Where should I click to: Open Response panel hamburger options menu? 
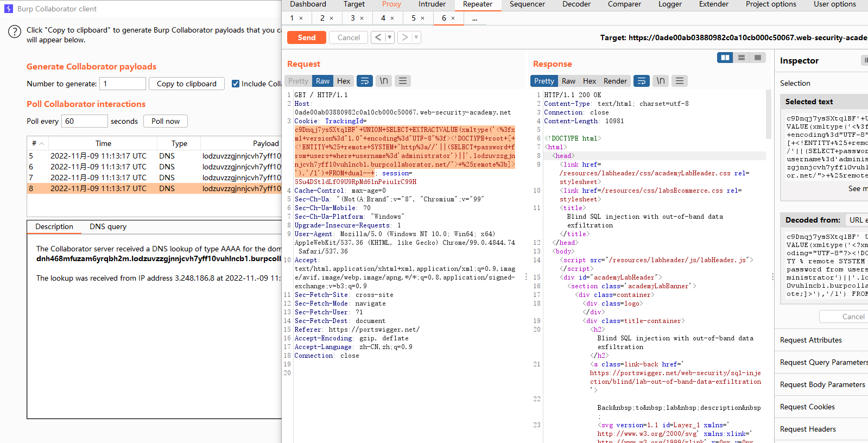[680, 81]
